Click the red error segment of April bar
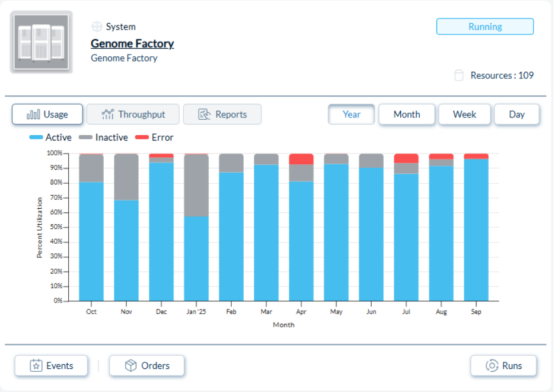555x392 pixels. tap(301, 159)
